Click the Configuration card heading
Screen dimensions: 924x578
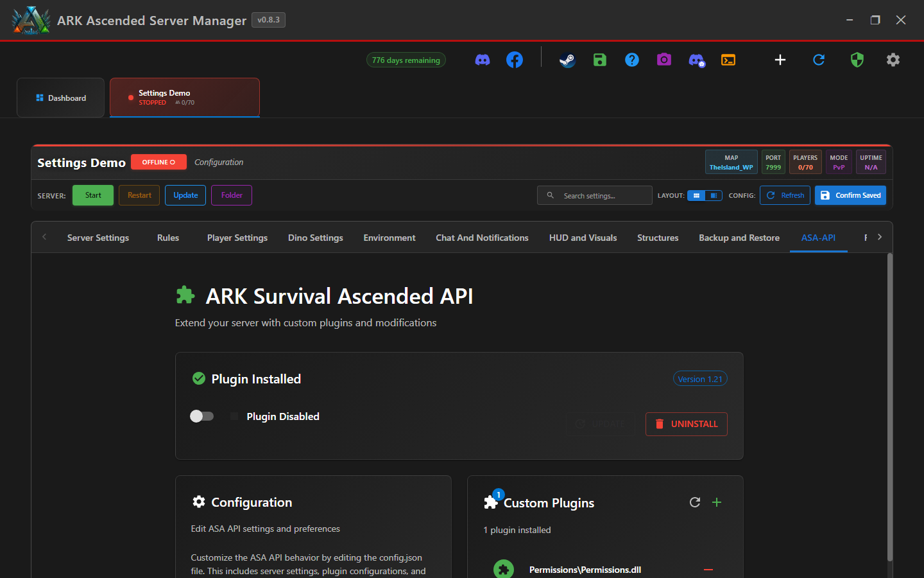252,502
